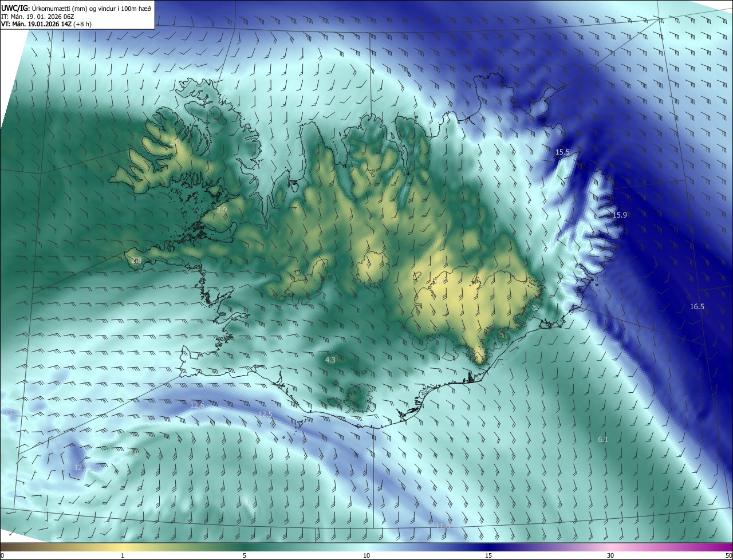
Task: Click the valid time line 'VT: Mán. 19.01.2026 14Z (+8 h)'
Action: (46, 24)
